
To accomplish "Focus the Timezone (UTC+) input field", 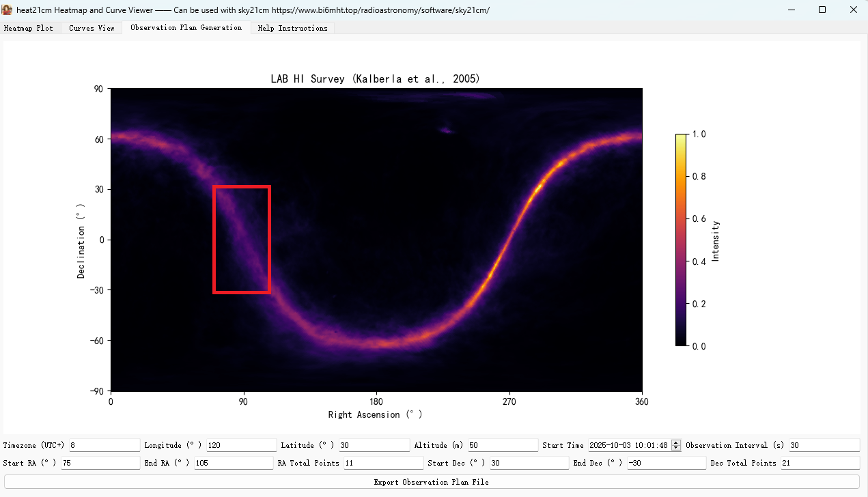I will 104,445.
